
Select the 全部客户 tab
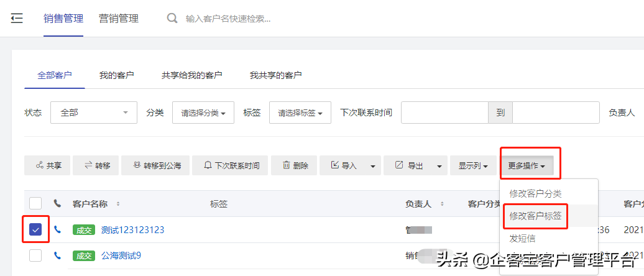55,75
